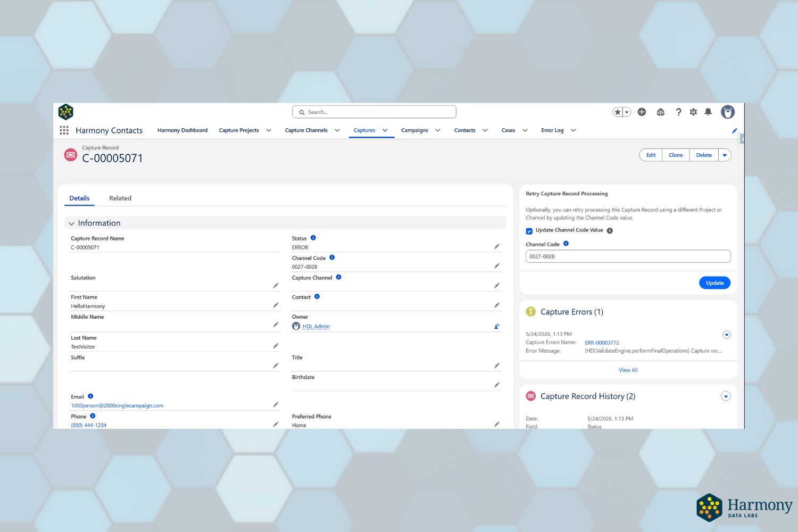Show info tooltip for Capture Channel label
This screenshot has height=532, width=798.
point(339,277)
